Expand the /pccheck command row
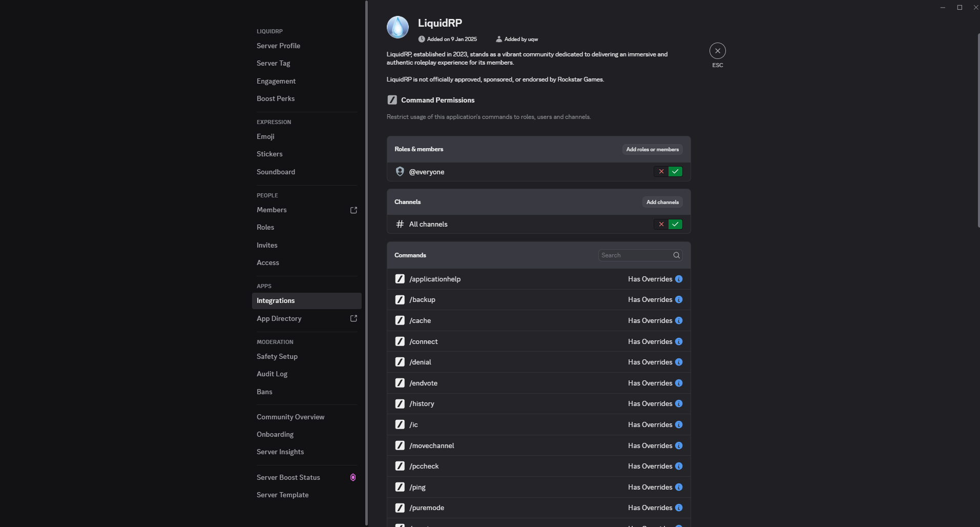980x527 pixels. (x=538, y=467)
